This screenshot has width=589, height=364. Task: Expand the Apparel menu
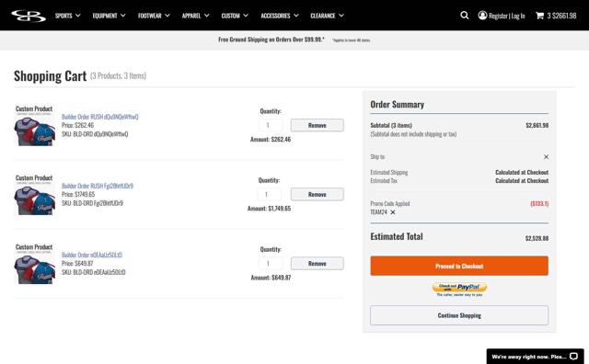(195, 16)
